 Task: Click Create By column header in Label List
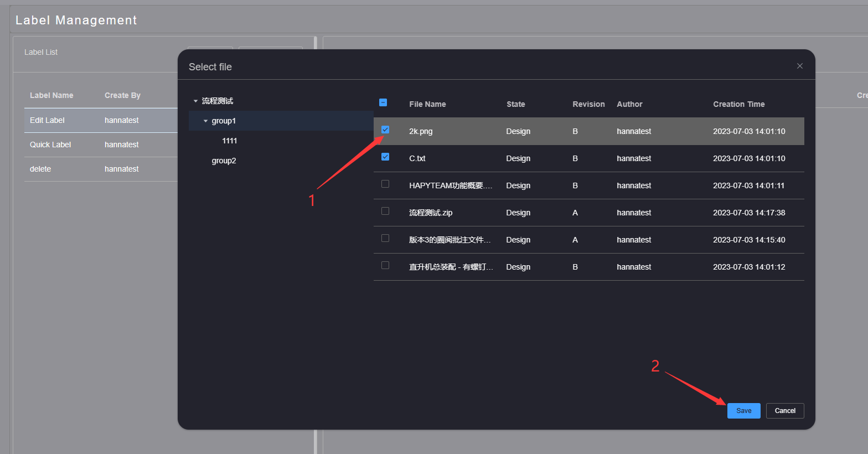click(122, 95)
